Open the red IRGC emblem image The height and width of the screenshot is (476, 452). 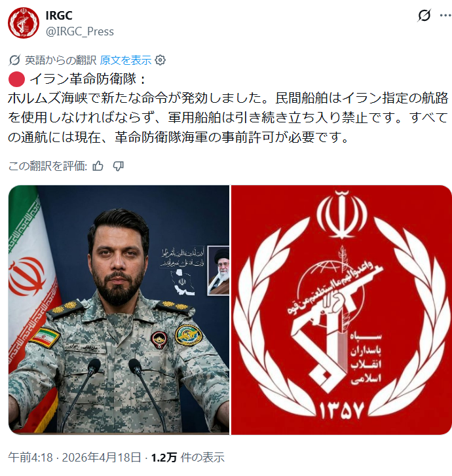tap(341, 310)
